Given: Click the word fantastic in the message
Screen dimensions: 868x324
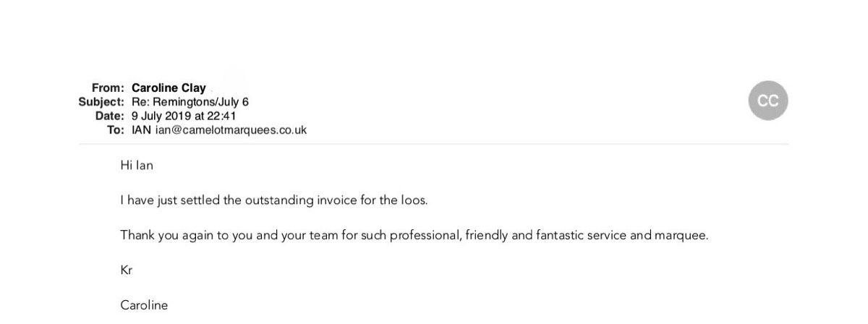Looking at the screenshot, I should [x=561, y=236].
